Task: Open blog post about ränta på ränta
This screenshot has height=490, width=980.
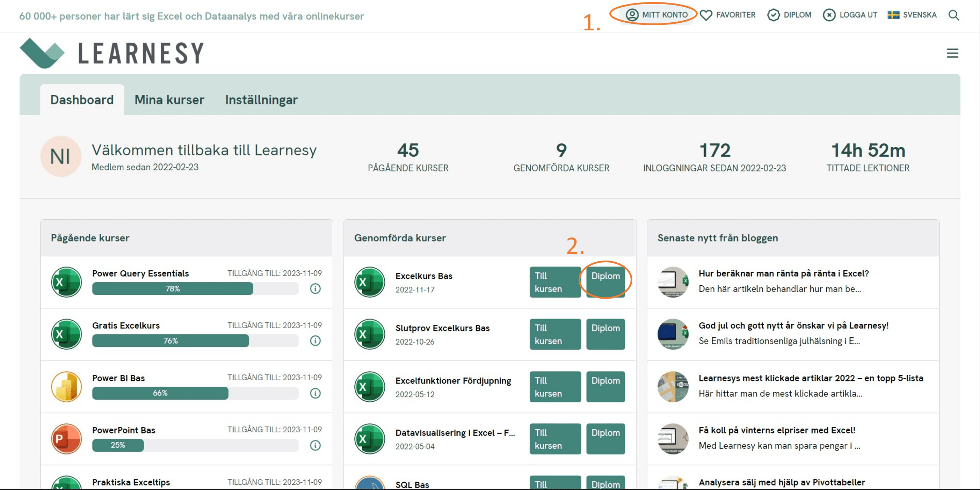Action: click(783, 273)
